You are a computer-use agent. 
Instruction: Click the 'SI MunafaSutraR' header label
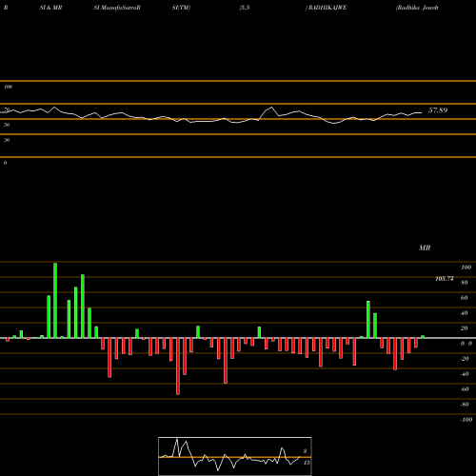[x=117, y=8]
